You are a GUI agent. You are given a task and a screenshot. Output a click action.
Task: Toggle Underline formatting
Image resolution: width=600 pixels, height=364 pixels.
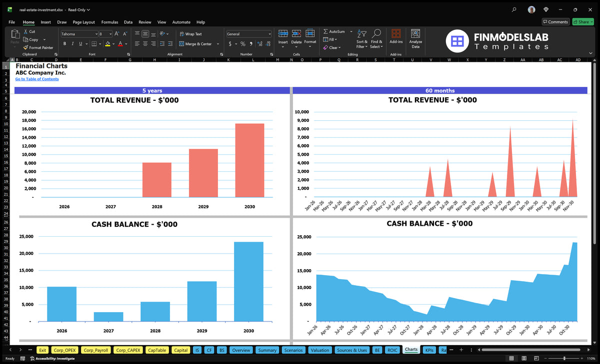[x=80, y=44]
